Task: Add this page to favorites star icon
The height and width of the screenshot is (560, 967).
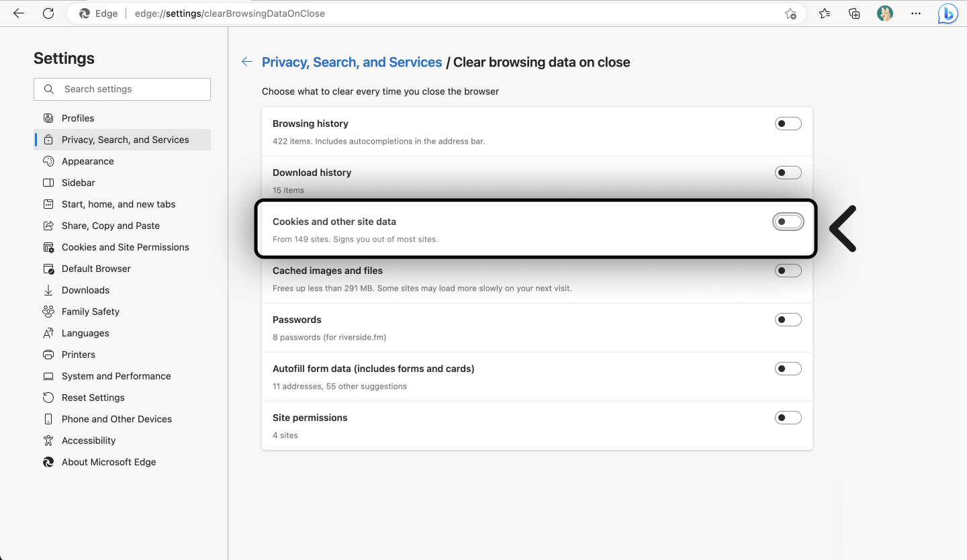Action: click(790, 13)
